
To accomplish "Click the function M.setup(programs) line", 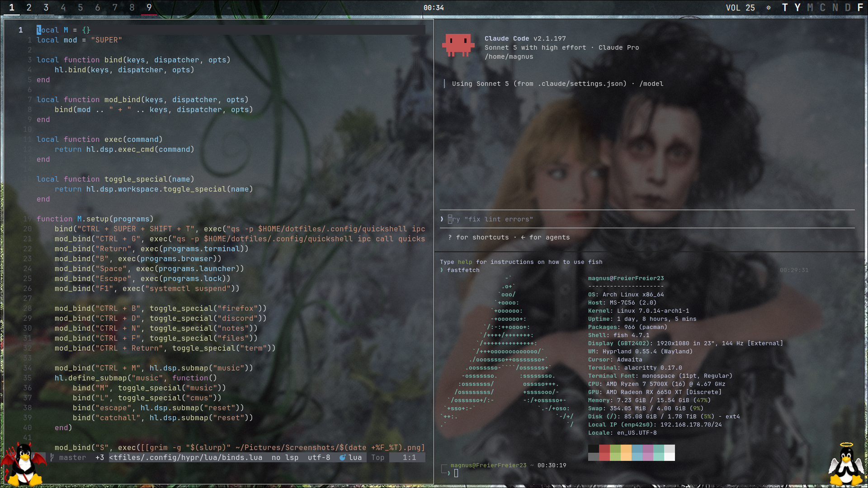I will [95, 219].
